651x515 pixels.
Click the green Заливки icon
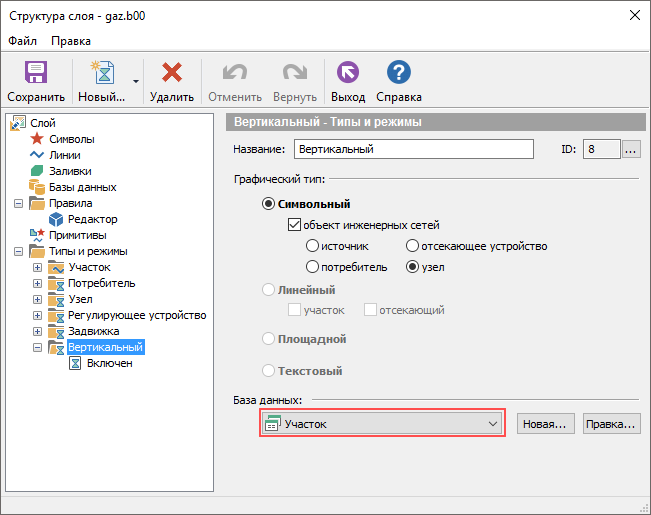37,171
